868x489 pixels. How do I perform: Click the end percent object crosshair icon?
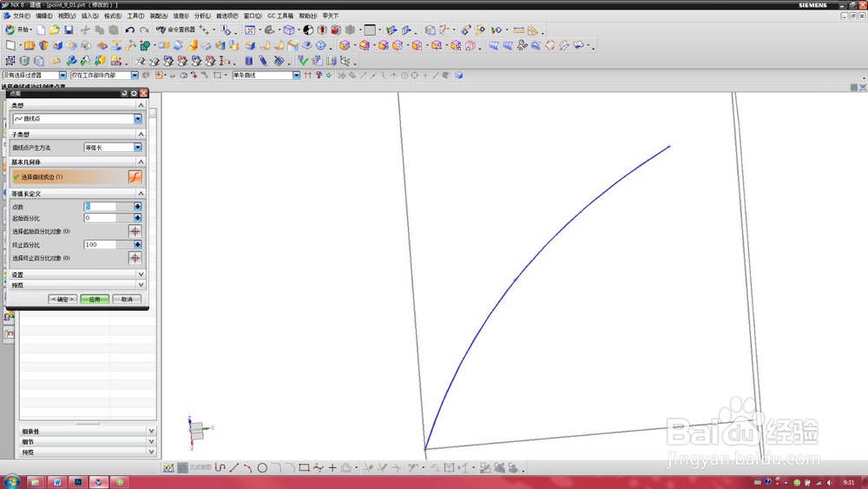[x=135, y=257]
